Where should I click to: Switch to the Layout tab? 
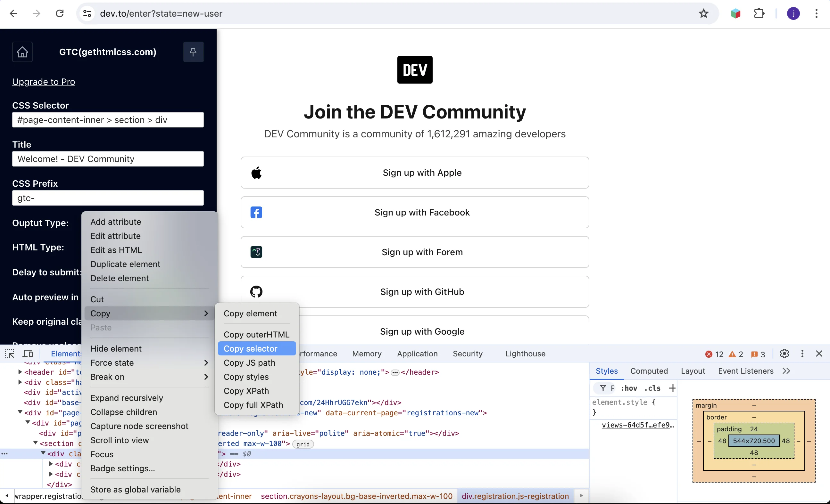point(693,371)
